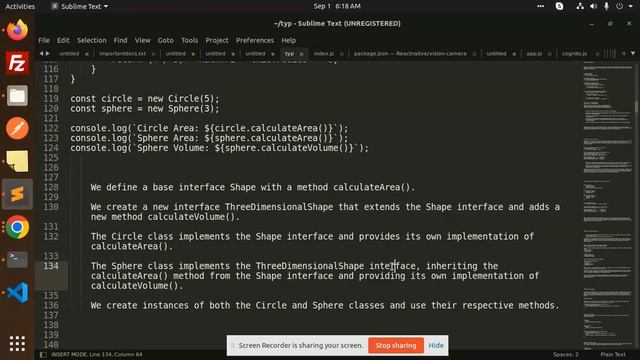Close the package.json tab

coord(474,54)
